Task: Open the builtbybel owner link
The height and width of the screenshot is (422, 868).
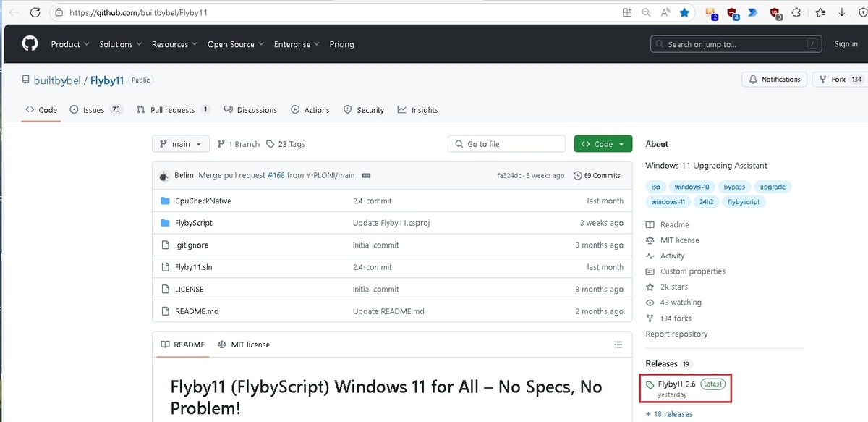Action: (57, 80)
